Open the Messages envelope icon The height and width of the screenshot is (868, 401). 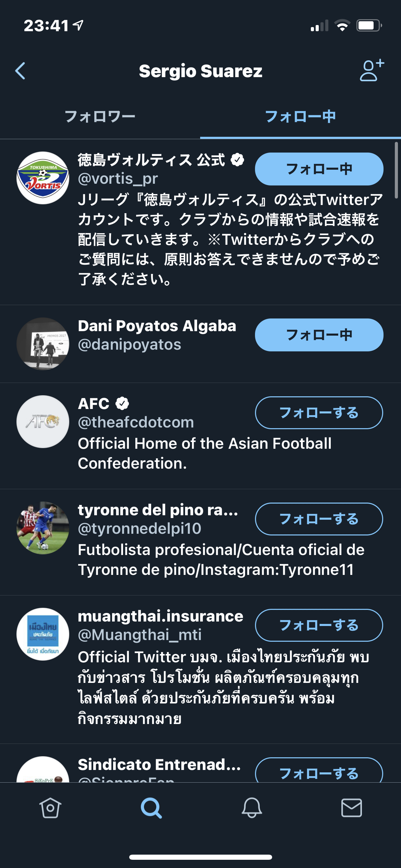352,808
